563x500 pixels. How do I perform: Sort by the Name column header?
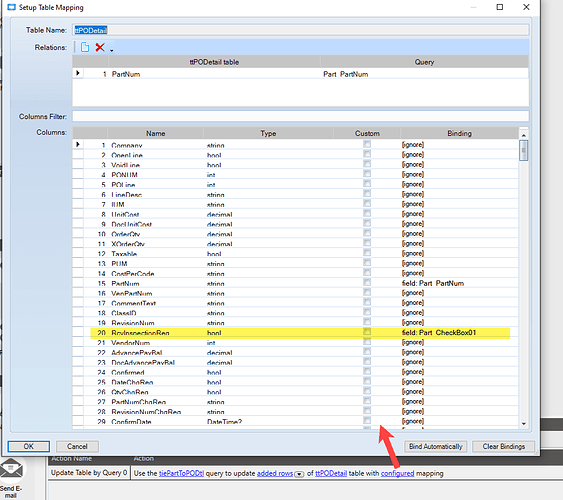click(x=155, y=133)
